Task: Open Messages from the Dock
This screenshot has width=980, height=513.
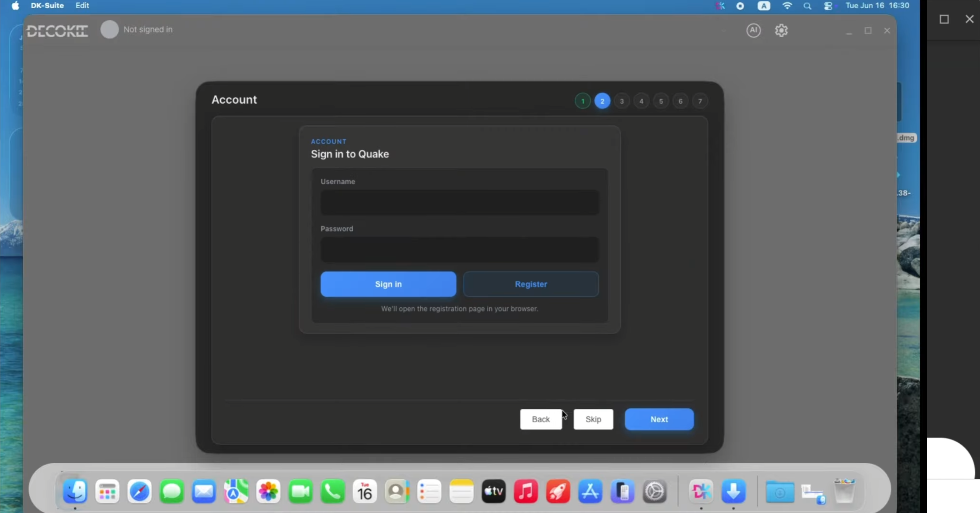Action: tap(171, 491)
